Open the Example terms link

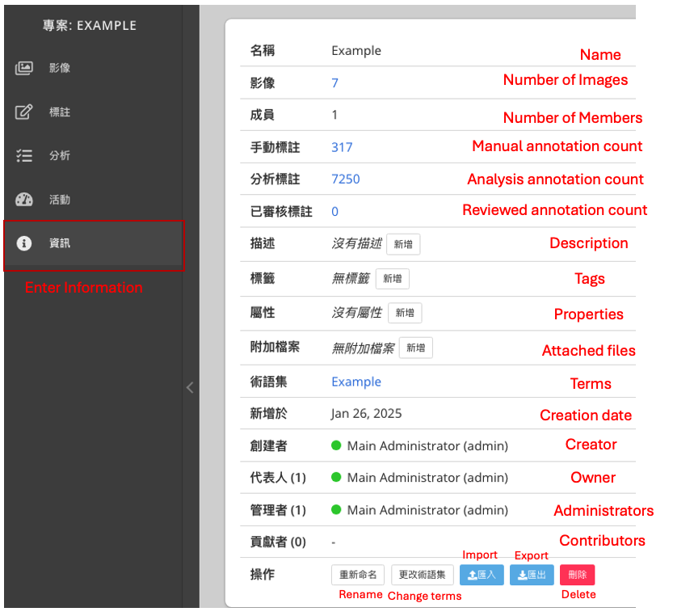click(356, 382)
